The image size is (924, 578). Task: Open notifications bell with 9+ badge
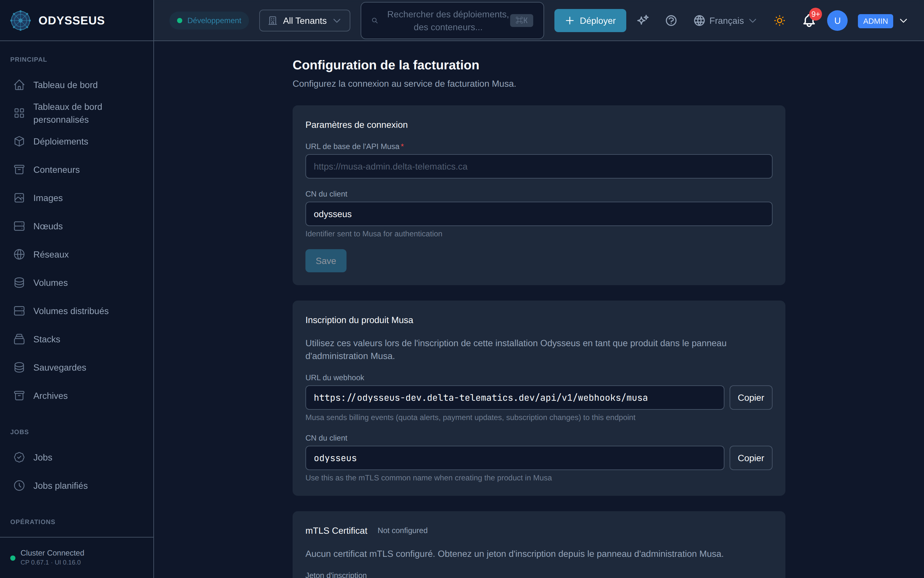click(809, 20)
